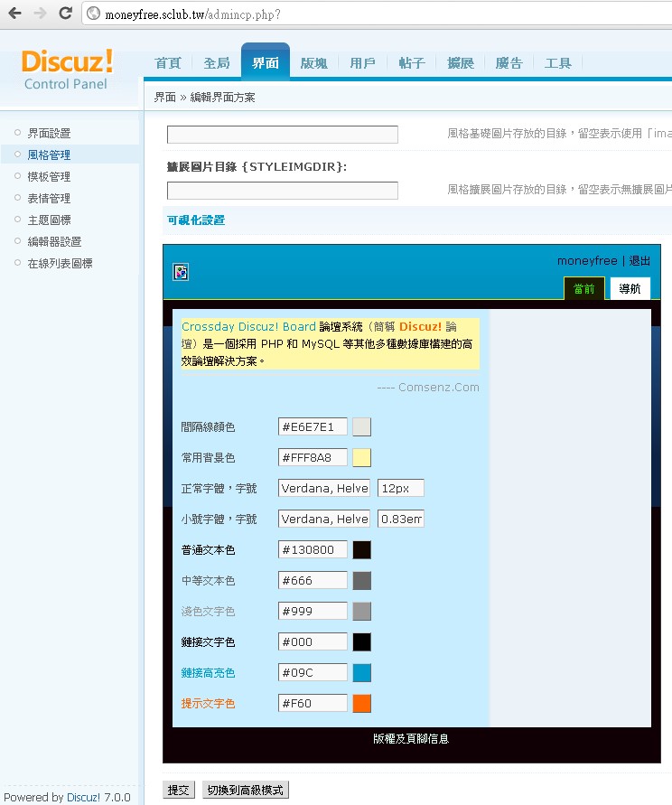672x805 pixels.
Task: Open 風格管理 in the sidebar
Action: [x=49, y=155]
